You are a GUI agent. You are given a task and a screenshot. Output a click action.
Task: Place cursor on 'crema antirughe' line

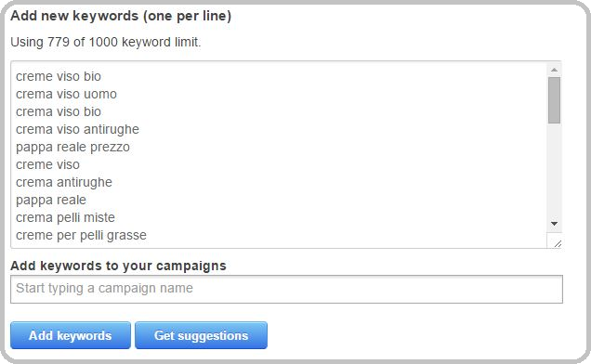(64, 182)
